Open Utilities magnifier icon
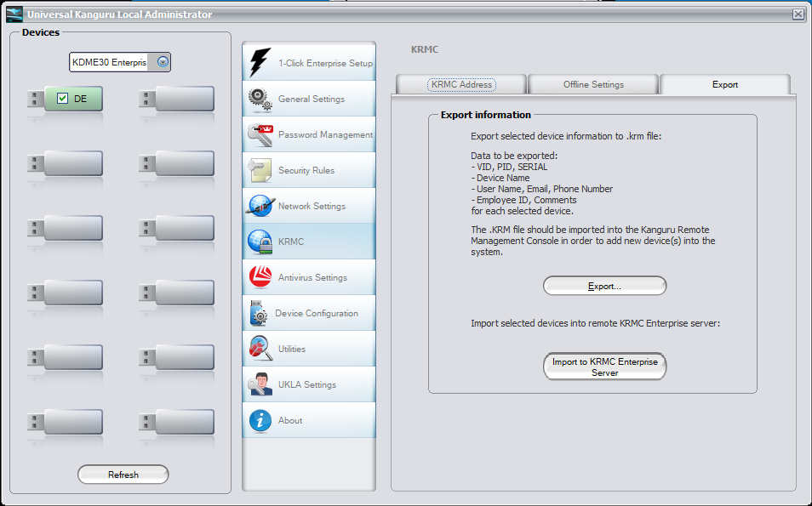 pos(260,349)
